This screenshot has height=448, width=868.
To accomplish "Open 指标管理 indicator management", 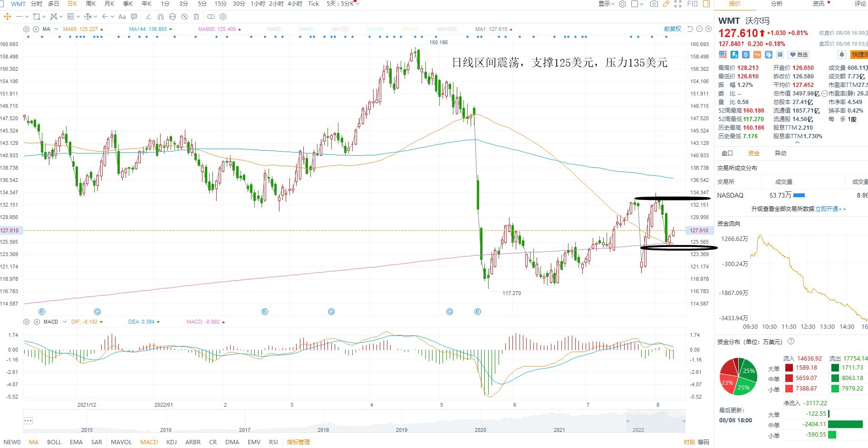I will [x=298, y=442].
